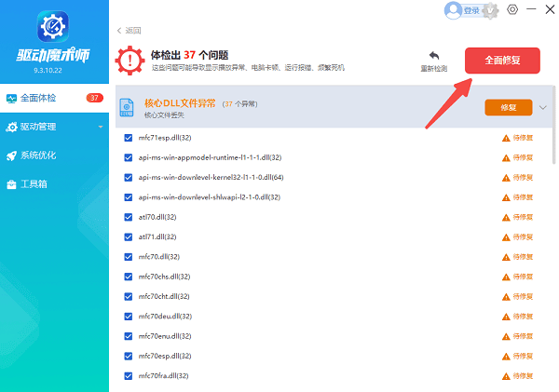
Task: Select api-ms-win-downlevel-kernel32-l1-1-0.dll(64) file name
Action: click(211, 178)
